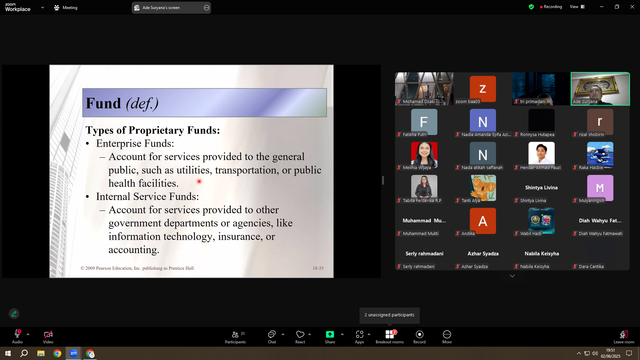The image size is (640, 360).
Task: Open the Meeting tab in the title bar
Action: 66,7
